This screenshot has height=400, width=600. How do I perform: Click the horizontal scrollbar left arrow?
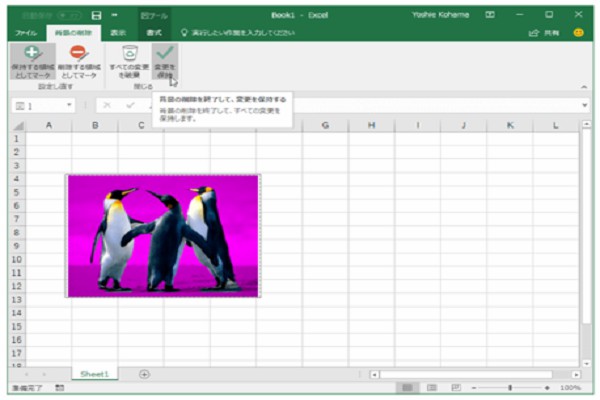[374, 374]
